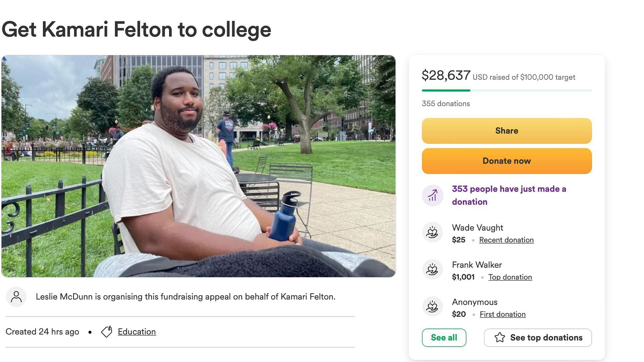644x362 pixels.
Task: Click the star icon in See top donations
Action: coord(500,338)
